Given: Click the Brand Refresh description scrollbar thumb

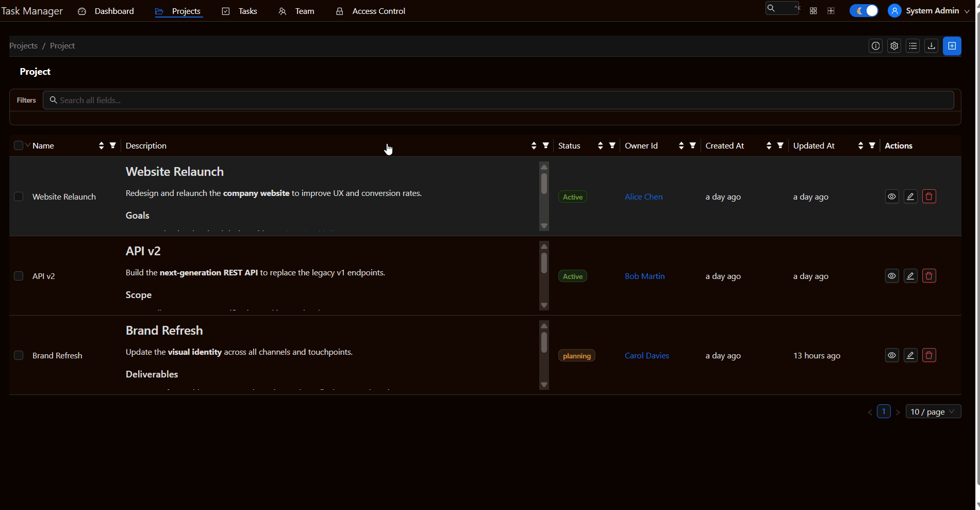Looking at the screenshot, I should 544,342.
